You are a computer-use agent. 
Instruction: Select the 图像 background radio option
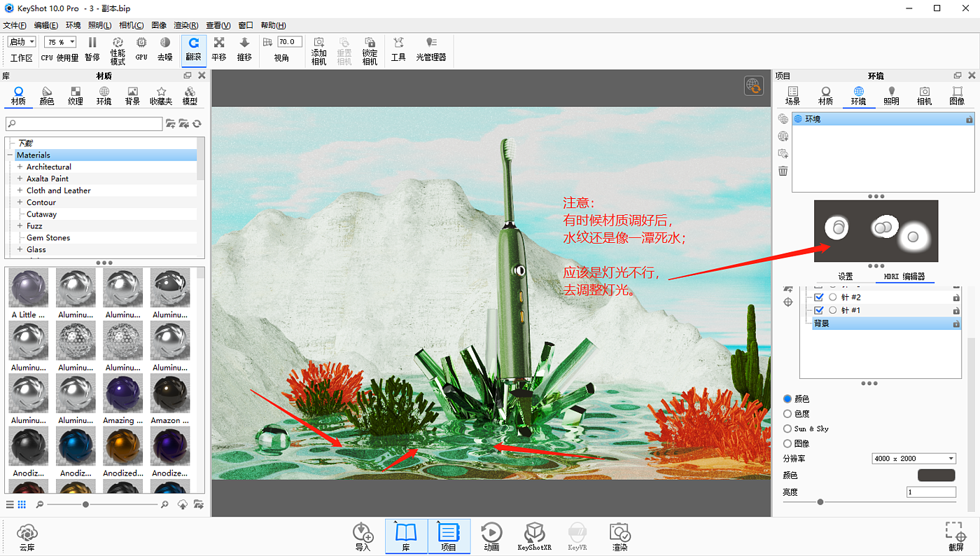[x=787, y=443]
